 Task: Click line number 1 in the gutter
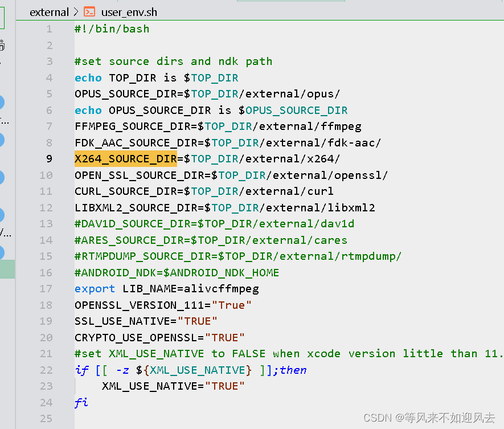[49, 28]
